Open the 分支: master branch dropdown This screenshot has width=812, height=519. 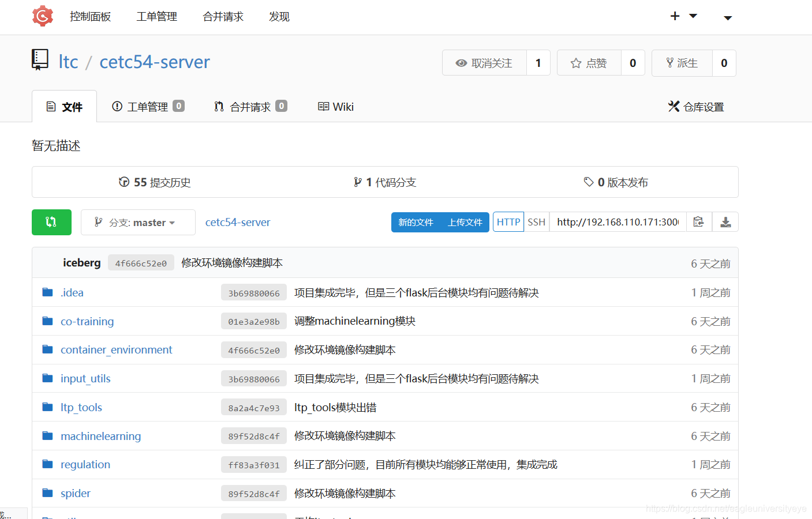[138, 222]
